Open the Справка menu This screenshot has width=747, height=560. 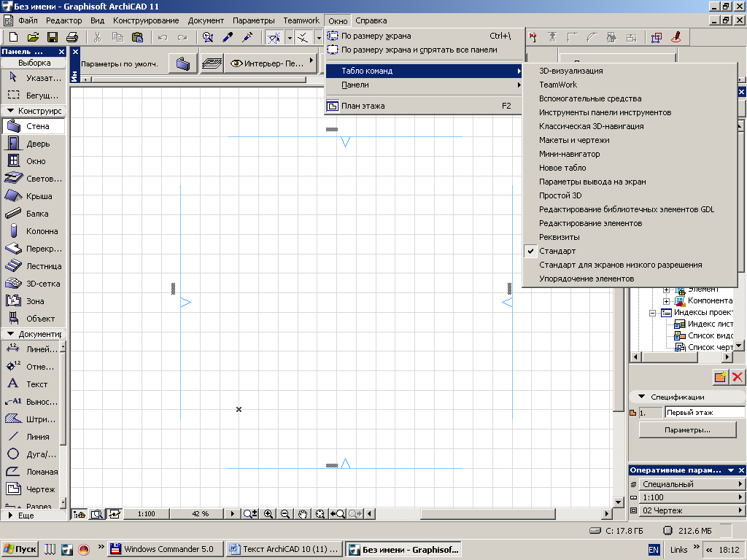371,20
